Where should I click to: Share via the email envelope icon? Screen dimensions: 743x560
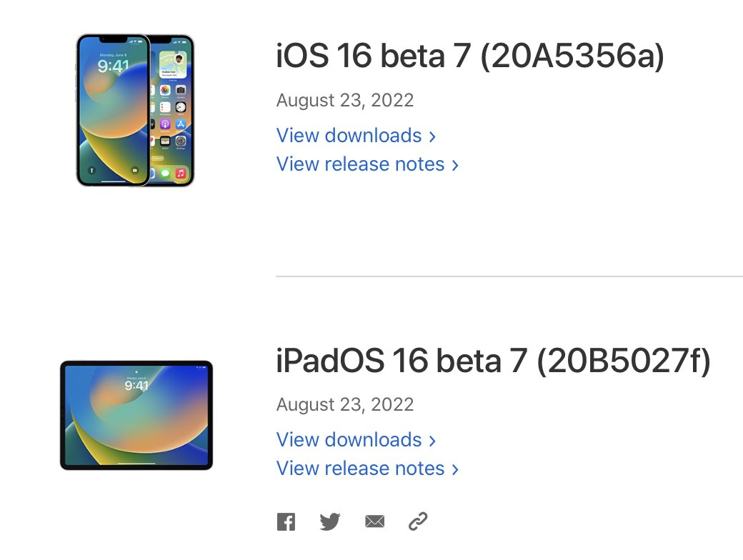click(x=374, y=522)
